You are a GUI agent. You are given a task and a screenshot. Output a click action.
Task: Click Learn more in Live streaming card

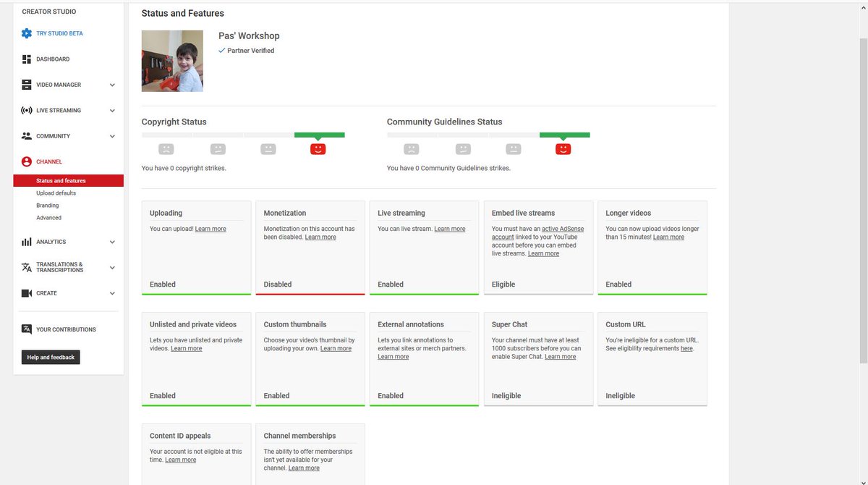450,229
